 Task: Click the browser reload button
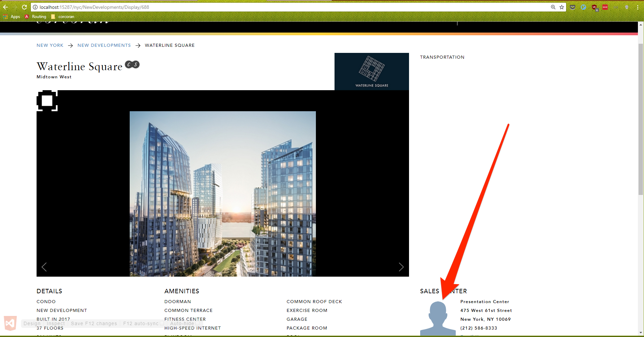[x=24, y=7]
